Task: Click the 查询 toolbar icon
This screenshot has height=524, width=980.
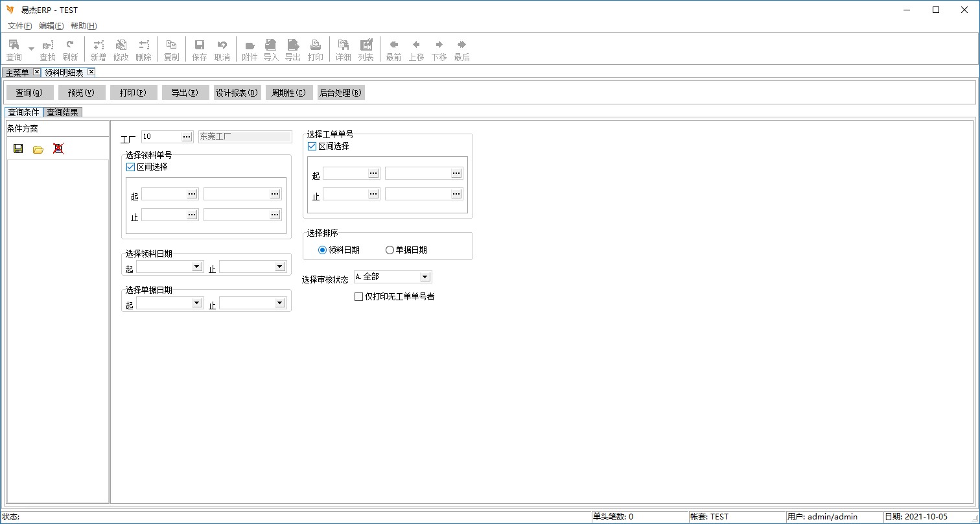Action: point(14,49)
